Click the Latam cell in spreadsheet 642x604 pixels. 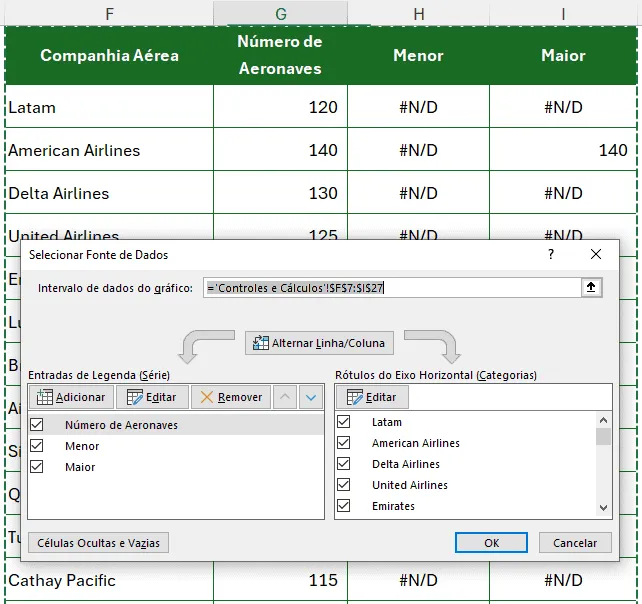pyautogui.click(x=109, y=107)
